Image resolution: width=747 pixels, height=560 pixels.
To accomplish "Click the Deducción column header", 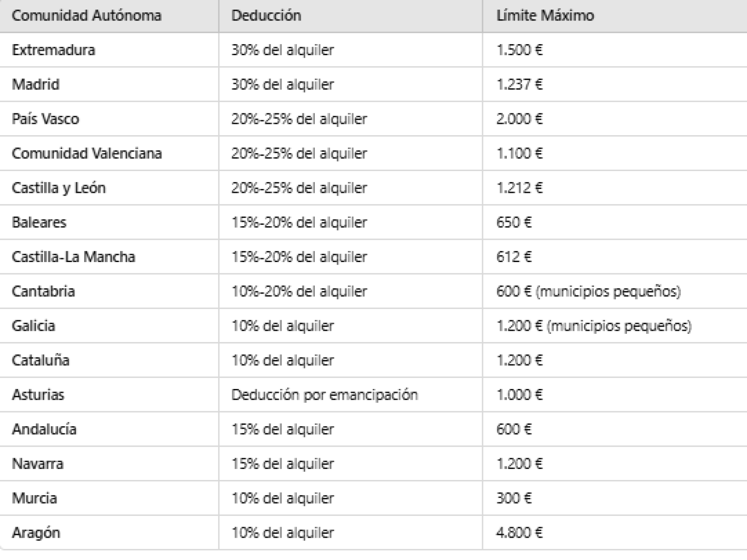I will [266, 16].
